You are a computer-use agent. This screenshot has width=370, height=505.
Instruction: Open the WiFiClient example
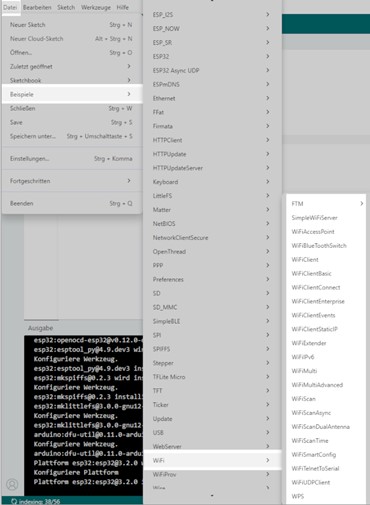[x=326, y=260]
